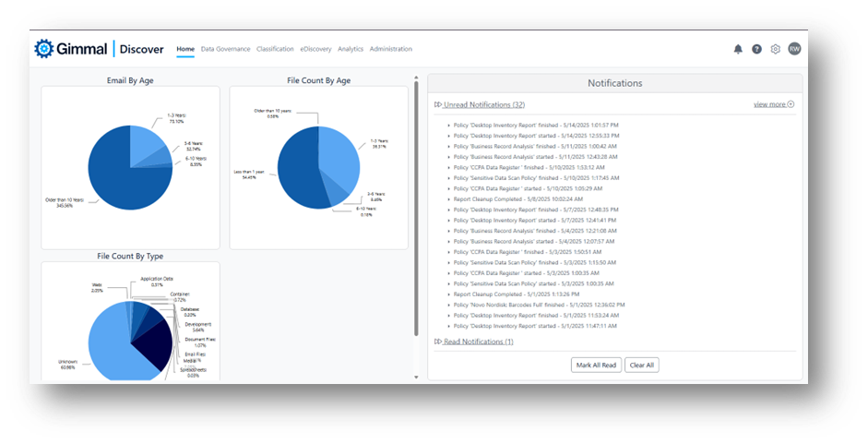This screenshot has height=444, width=868.
Task: Go to the eDiscovery tab
Action: click(x=315, y=49)
